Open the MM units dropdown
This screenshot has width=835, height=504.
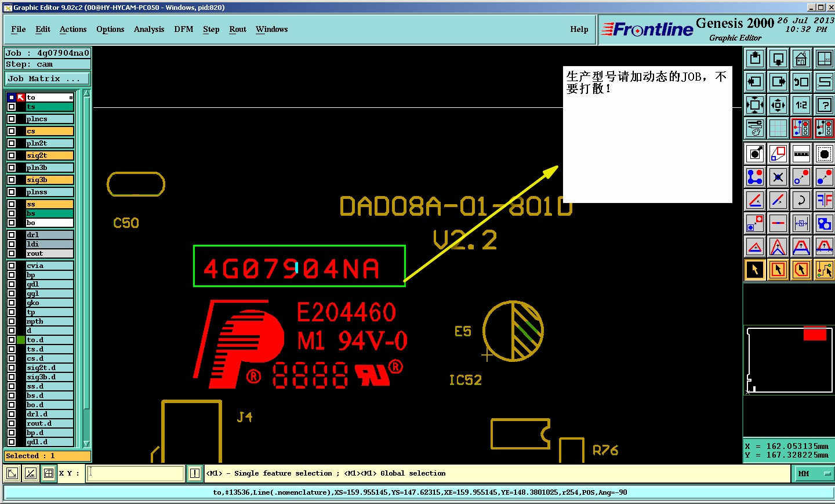click(812, 474)
